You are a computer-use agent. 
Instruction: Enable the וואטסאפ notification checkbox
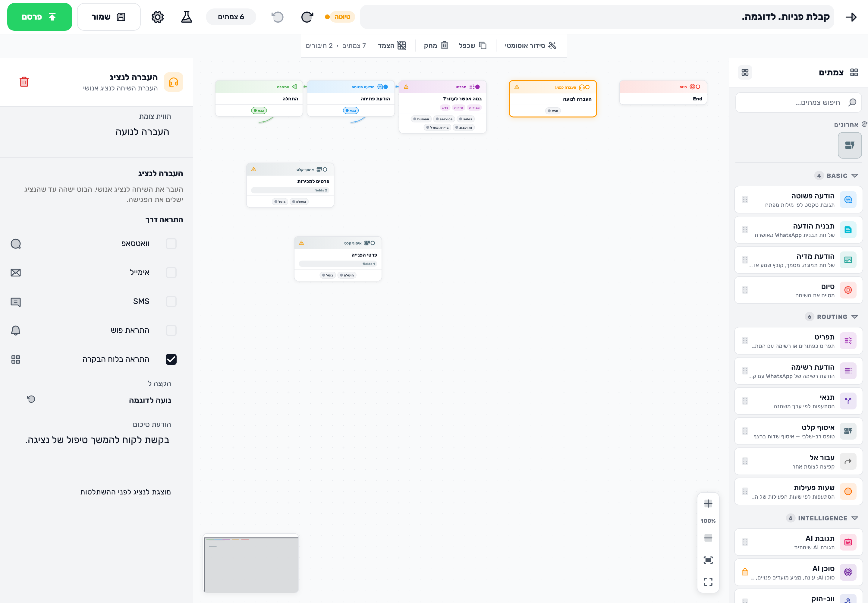click(171, 244)
